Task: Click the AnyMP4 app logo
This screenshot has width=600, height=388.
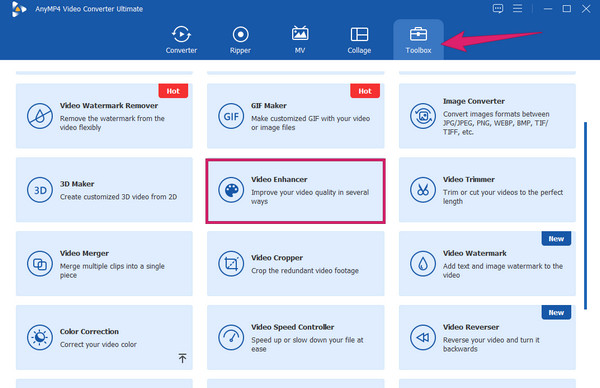Action: (18, 9)
